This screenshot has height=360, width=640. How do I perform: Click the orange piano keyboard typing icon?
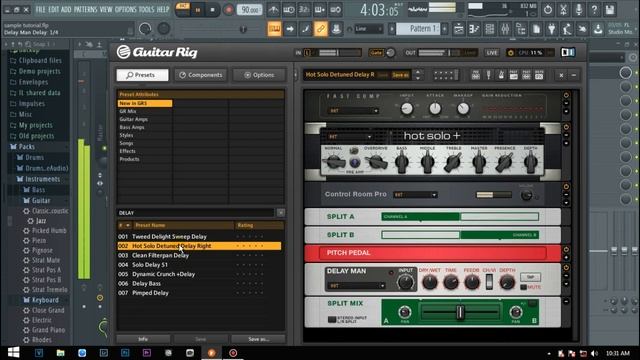click(x=274, y=29)
